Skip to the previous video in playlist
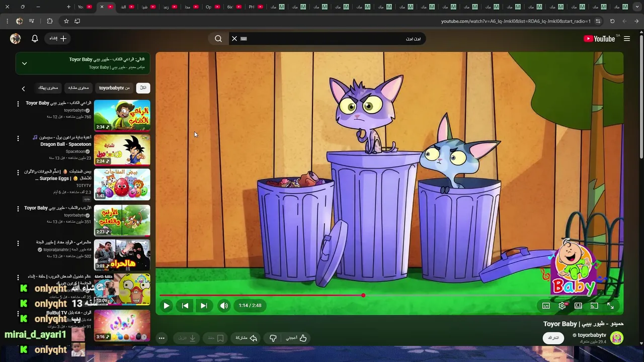The height and width of the screenshot is (362, 644). pyautogui.click(x=185, y=306)
